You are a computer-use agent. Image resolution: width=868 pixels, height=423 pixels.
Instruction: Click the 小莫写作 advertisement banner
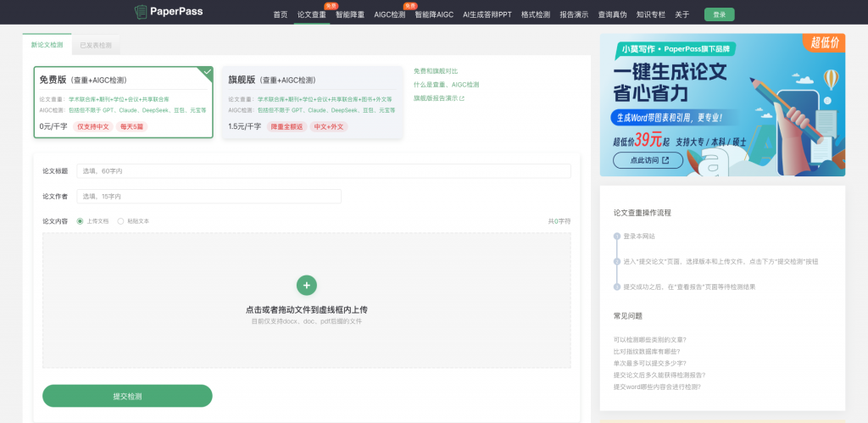click(x=722, y=104)
